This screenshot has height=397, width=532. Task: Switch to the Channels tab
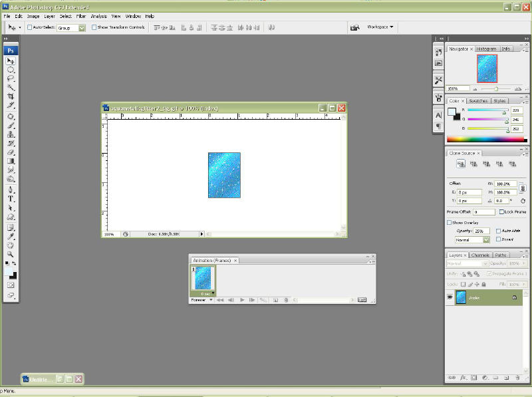point(480,255)
